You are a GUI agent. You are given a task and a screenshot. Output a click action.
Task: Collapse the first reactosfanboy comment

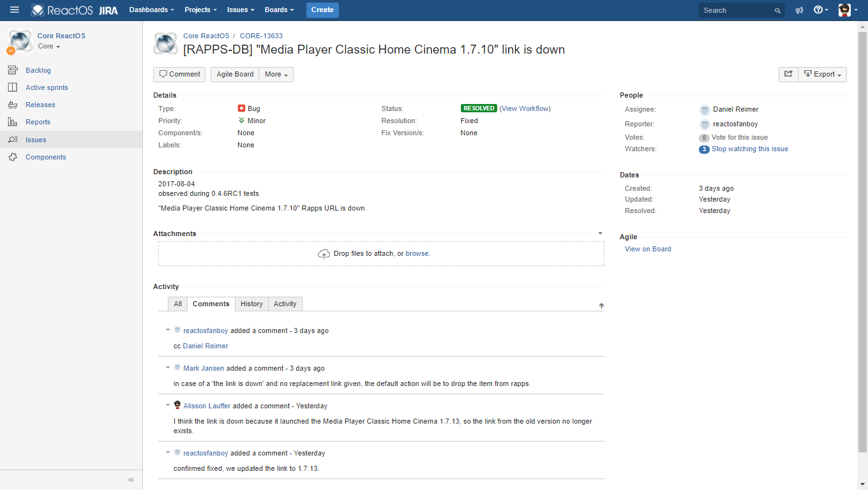click(x=168, y=330)
